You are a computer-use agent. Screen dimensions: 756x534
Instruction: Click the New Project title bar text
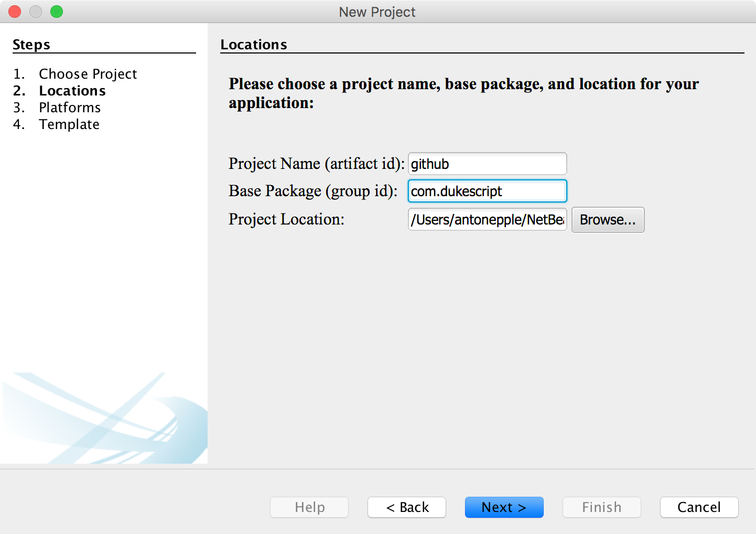(377, 12)
